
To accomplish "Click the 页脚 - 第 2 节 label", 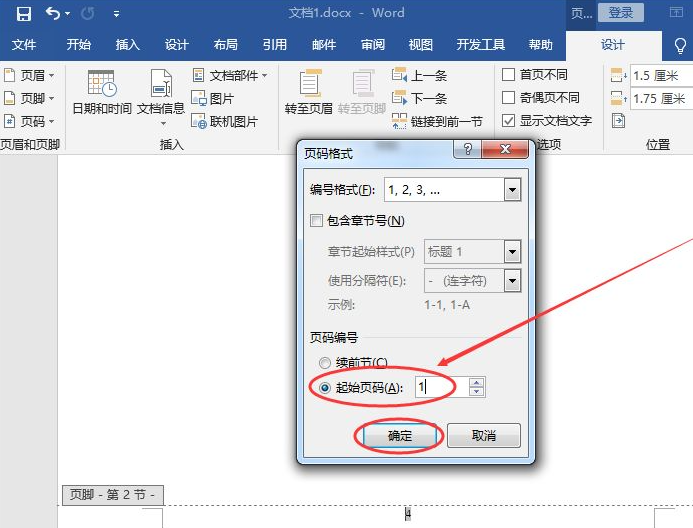I will pos(113,495).
